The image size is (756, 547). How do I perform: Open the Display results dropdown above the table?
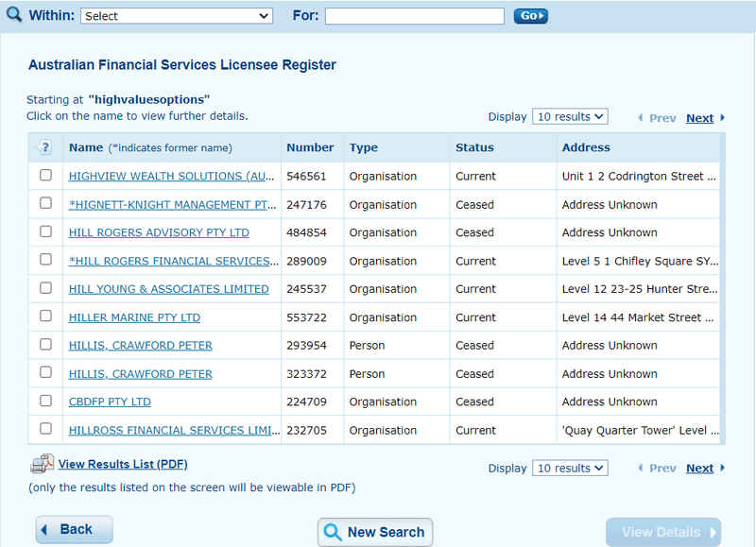pyautogui.click(x=570, y=116)
